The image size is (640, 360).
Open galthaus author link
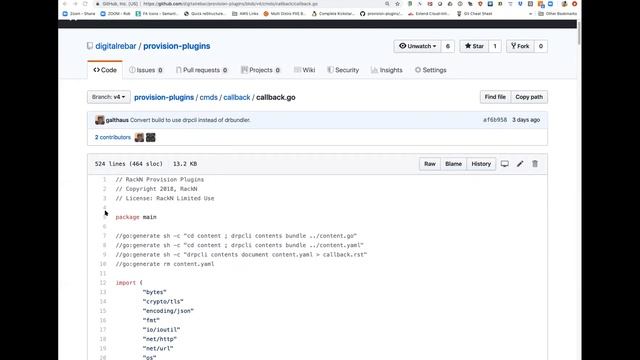(117, 120)
